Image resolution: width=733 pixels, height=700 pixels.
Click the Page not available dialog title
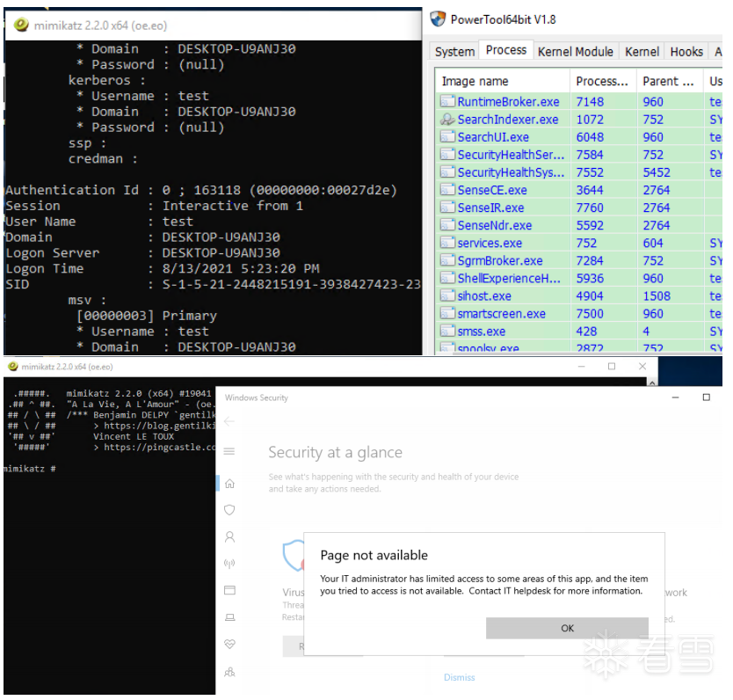[374, 555]
